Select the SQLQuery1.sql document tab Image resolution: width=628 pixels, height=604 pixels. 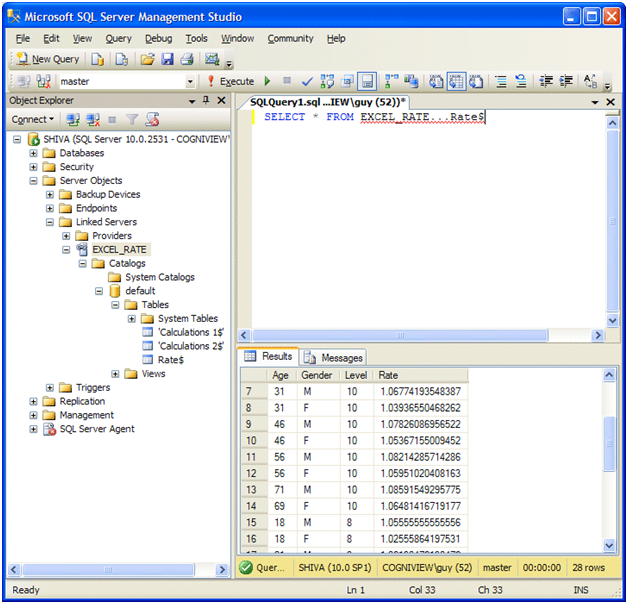[328, 102]
